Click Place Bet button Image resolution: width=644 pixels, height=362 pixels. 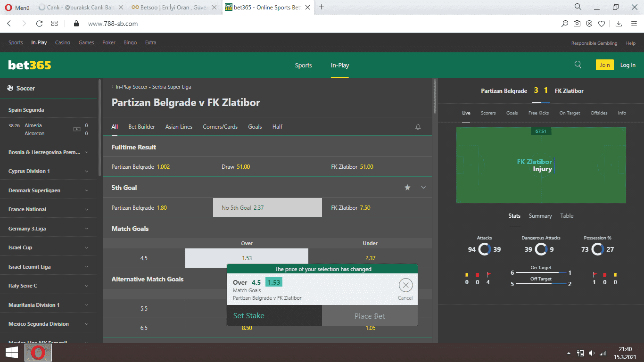click(x=370, y=316)
